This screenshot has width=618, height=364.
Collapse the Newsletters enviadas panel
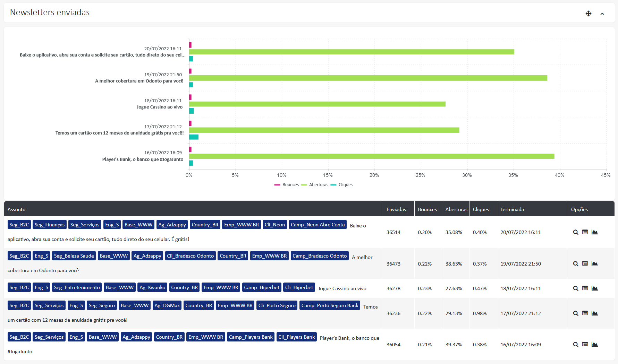click(x=602, y=14)
